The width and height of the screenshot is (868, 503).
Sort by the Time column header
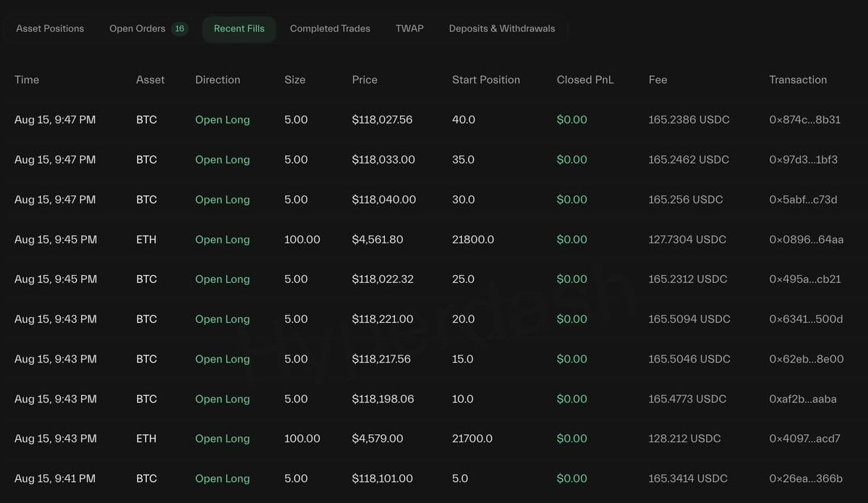(27, 80)
